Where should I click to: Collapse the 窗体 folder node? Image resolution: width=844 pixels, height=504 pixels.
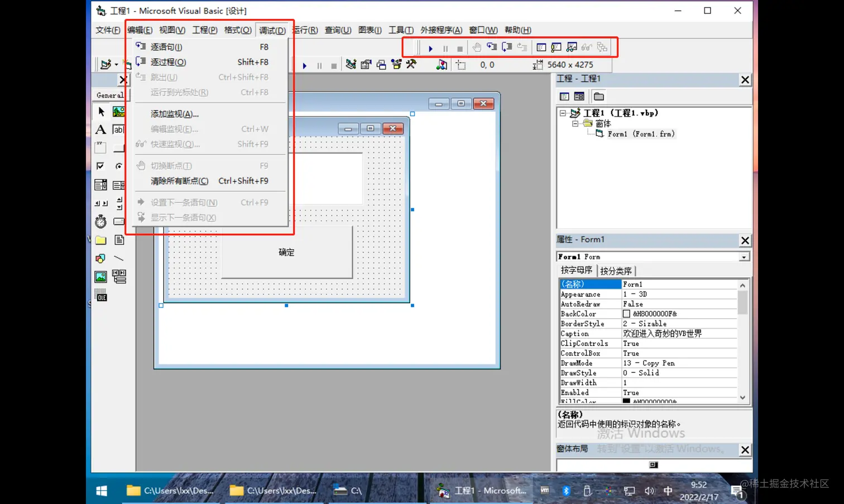(575, 123)
